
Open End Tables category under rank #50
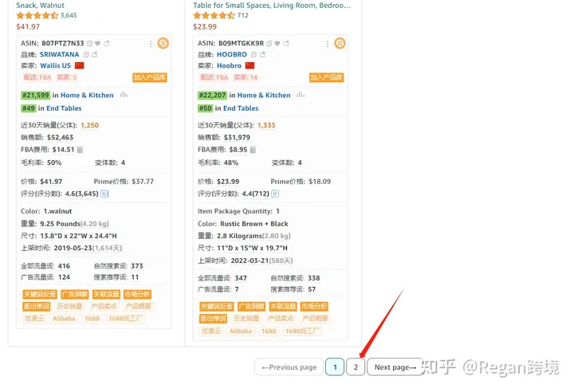click(241, 108)
